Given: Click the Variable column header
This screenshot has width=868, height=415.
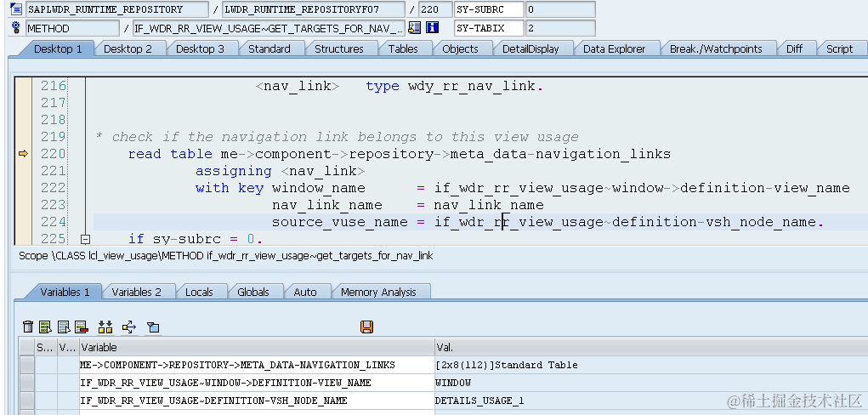Looking at the screenshot, I should click(x=257, y=348).
